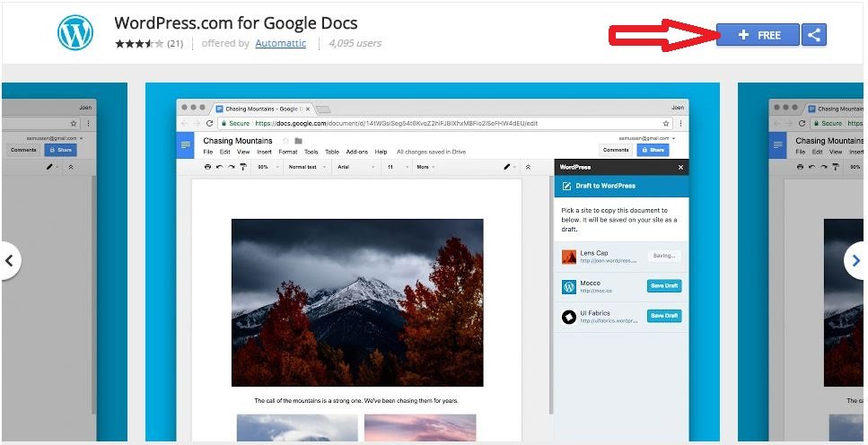Screen dimensions: 868x445
Task: Click the Draft to WordPress header
Action: pos(622,186)
